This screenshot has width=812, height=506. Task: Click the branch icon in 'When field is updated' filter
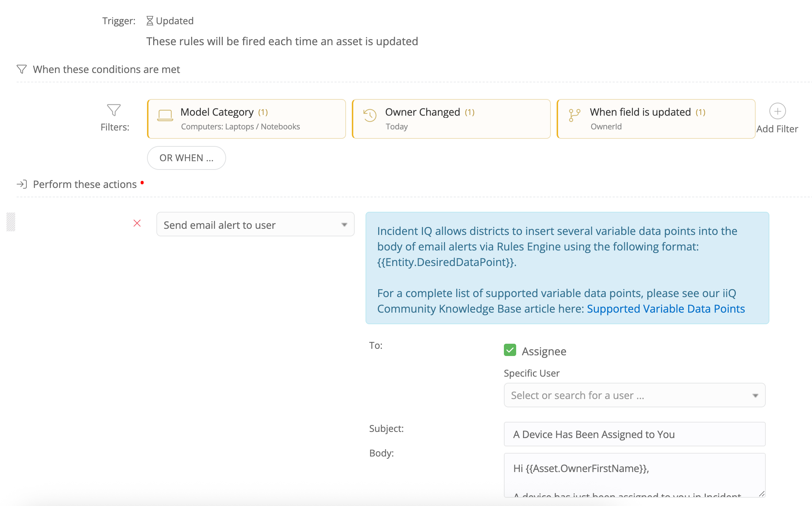click(x=574, y=115)
